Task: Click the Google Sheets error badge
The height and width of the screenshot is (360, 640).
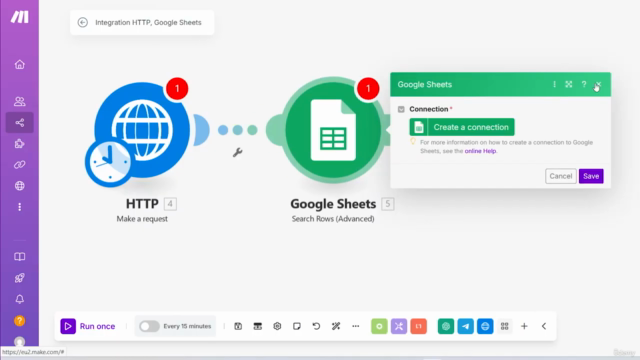Action: [x=368, y=89]
